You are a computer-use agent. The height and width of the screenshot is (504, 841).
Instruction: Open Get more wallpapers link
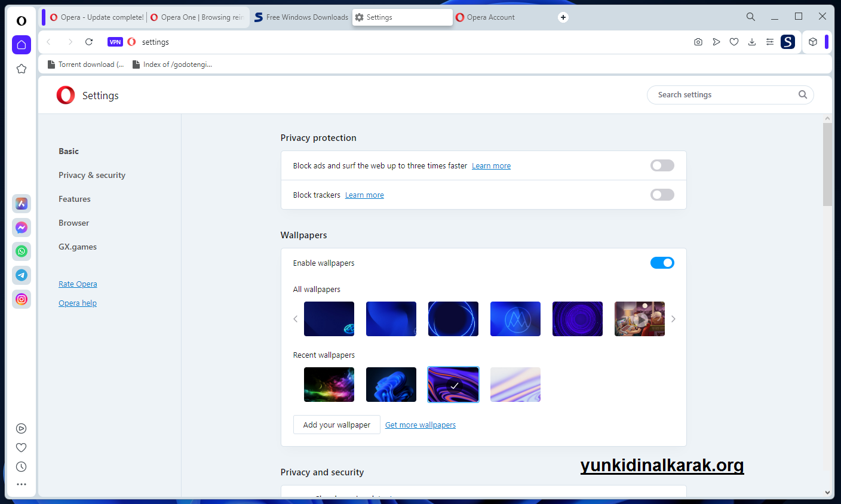[420, 425]
